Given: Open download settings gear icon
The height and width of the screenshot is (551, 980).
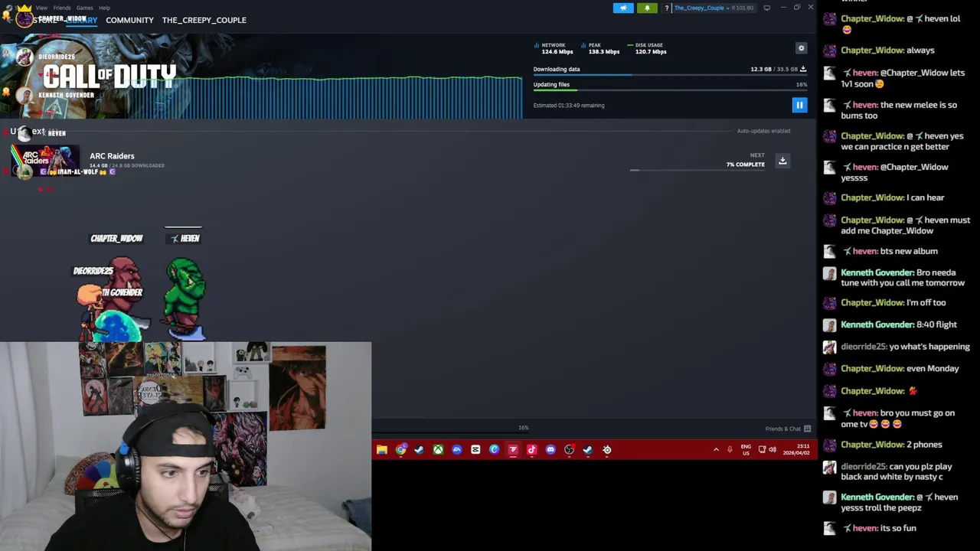Looking at the screenshot, I should coord(802,48).
